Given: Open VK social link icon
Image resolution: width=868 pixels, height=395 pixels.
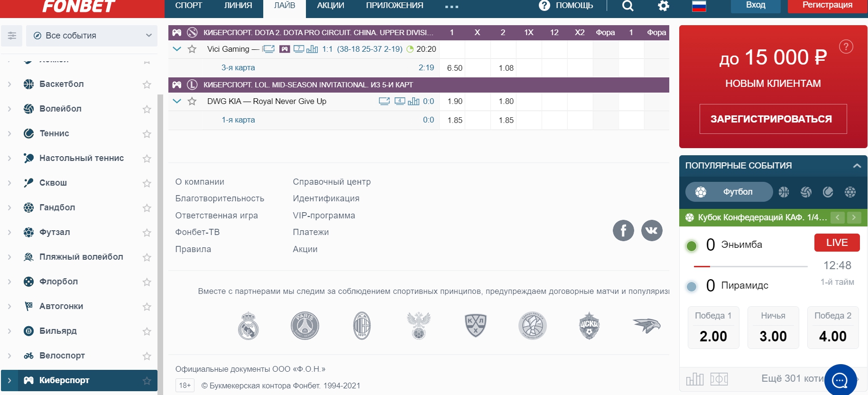Looking at the screenshot, I should 652,231.
